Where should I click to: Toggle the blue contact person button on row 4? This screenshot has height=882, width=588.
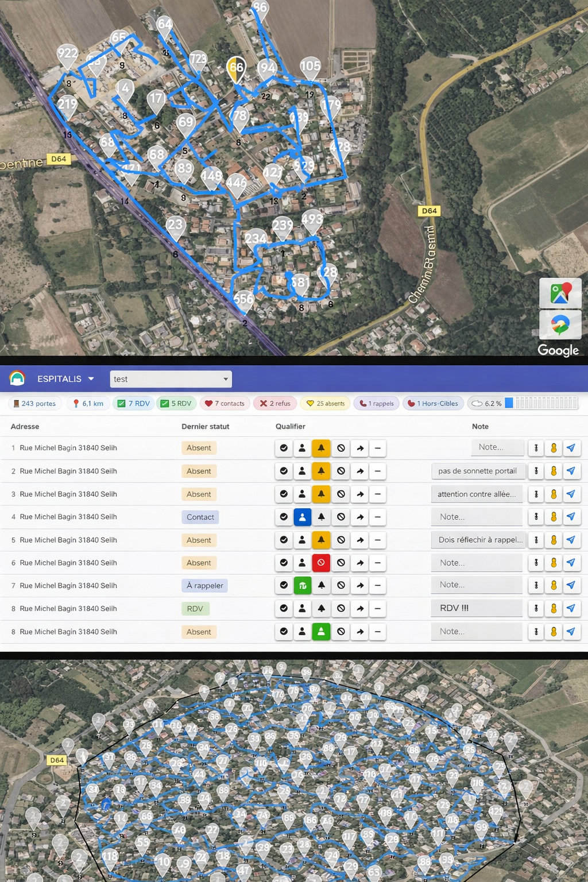tap(302, 517)
